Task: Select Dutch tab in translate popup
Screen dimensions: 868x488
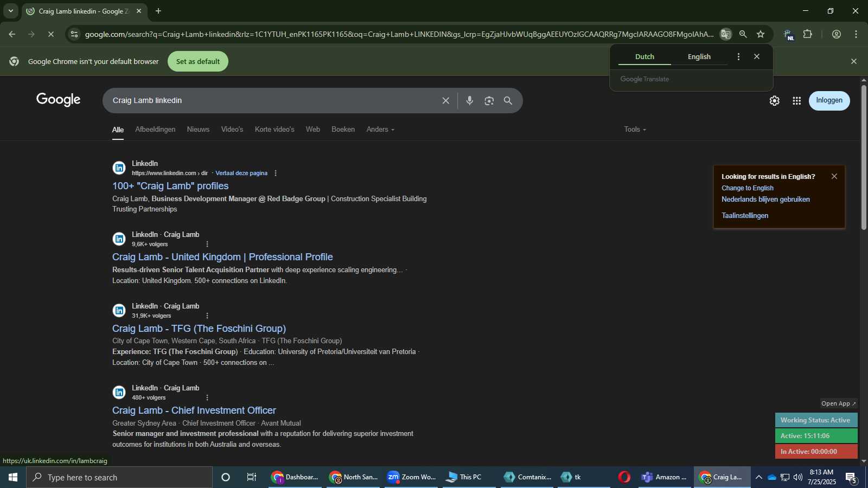Action: 644,56
